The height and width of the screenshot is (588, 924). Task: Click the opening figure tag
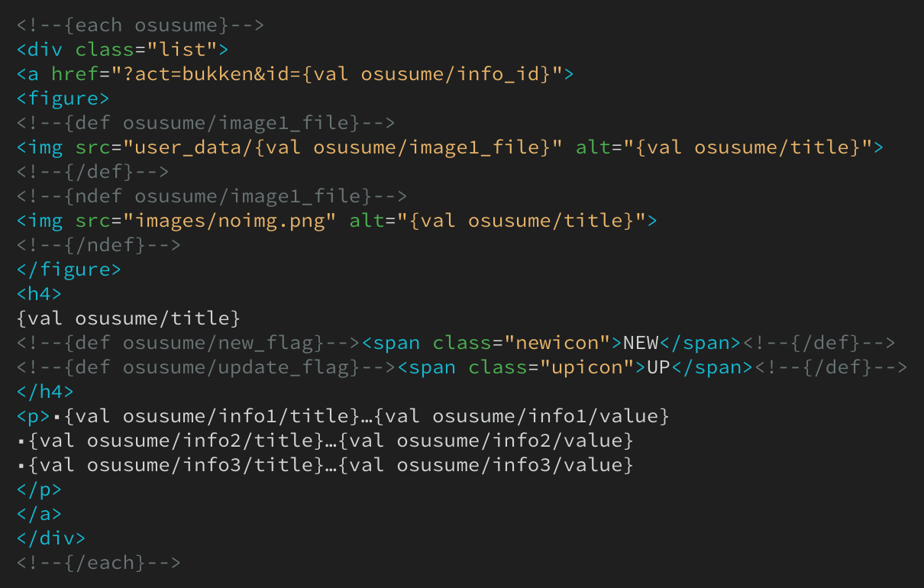pos(63,99)
